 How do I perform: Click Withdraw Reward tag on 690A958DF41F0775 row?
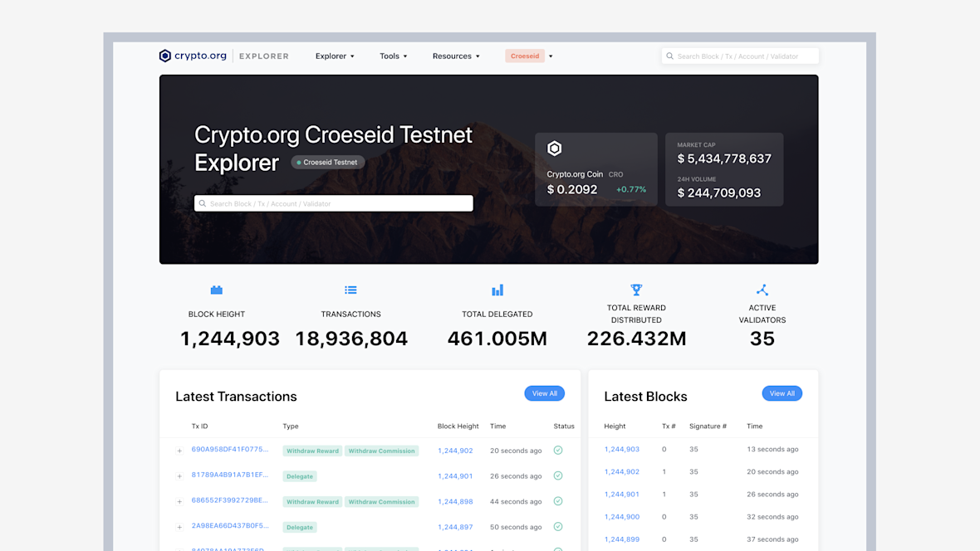coord(312,451)
